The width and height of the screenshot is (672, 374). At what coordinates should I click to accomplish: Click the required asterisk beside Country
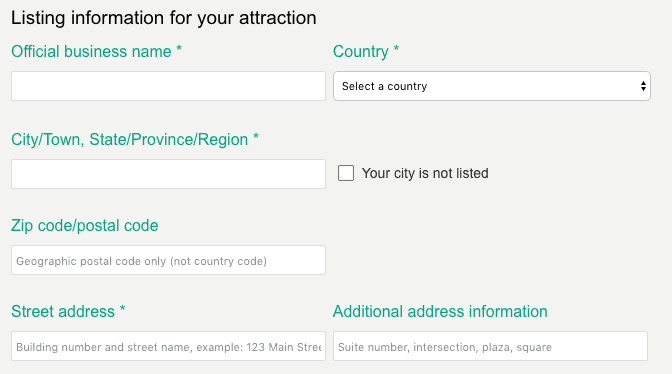coord(396,49)
